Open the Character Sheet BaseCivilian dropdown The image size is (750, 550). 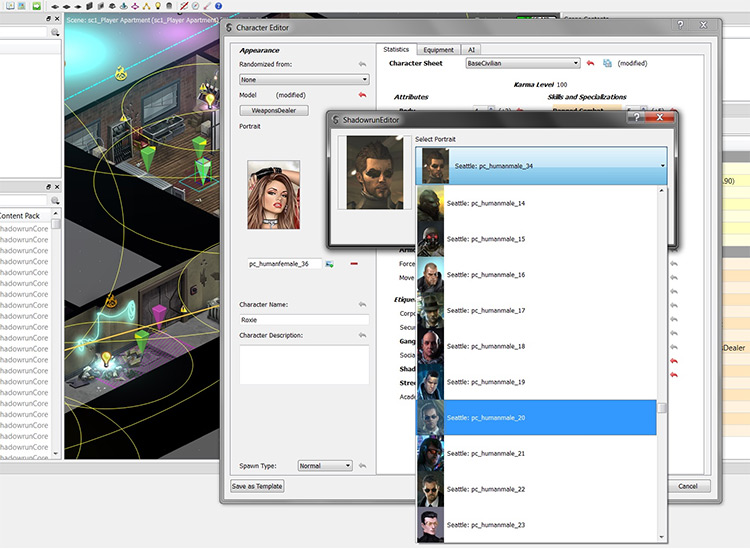point(523,63)
